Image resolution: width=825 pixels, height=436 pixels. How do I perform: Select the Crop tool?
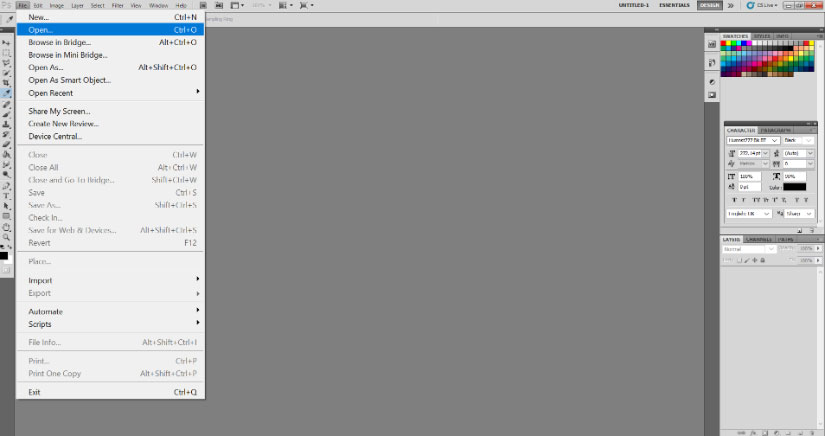(x=6, y=82)
